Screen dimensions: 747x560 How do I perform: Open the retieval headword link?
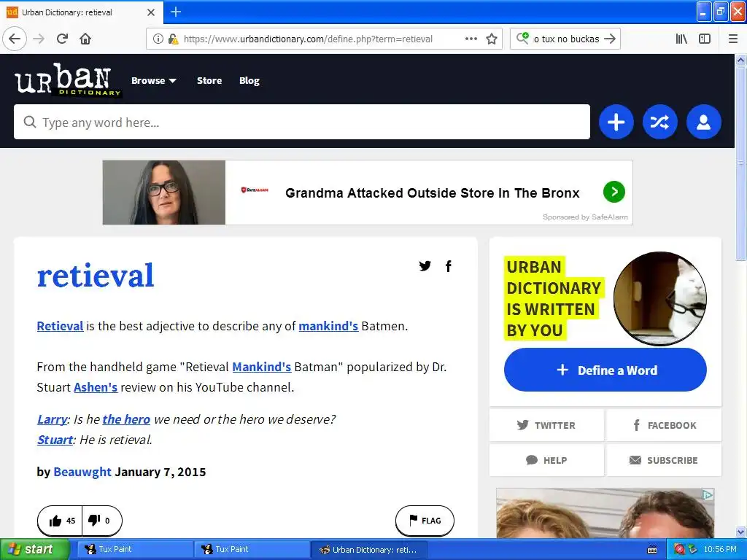click(96, 275)
